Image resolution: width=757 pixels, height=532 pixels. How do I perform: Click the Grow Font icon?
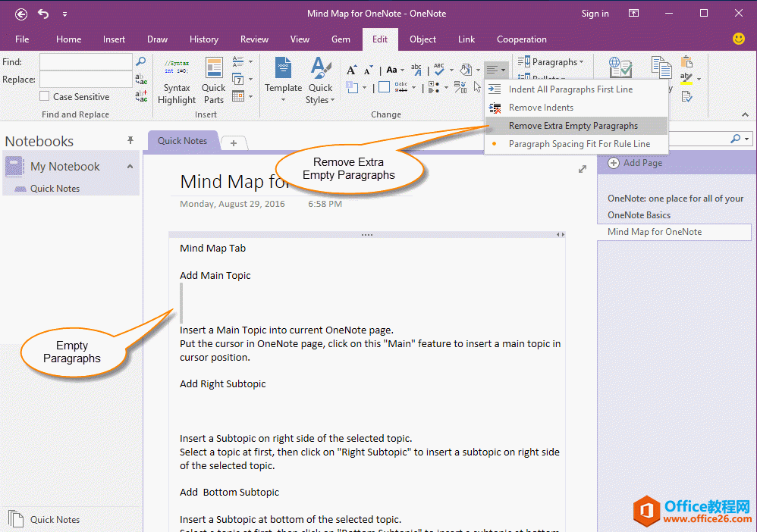coord(352,69)
